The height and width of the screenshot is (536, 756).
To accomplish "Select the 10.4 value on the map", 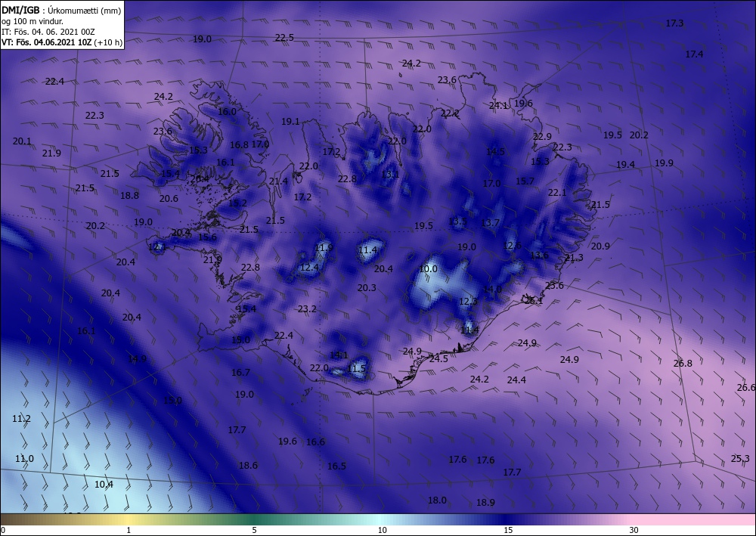I will (104, 484).
